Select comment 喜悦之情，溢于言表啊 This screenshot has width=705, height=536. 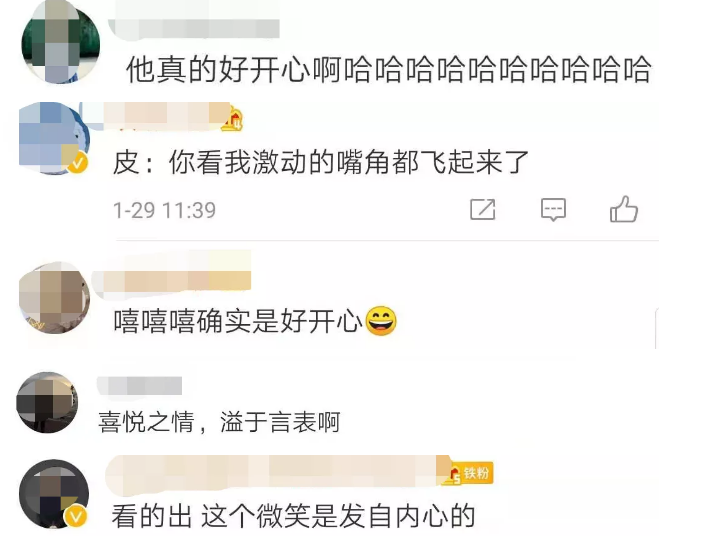pos(219,422)
